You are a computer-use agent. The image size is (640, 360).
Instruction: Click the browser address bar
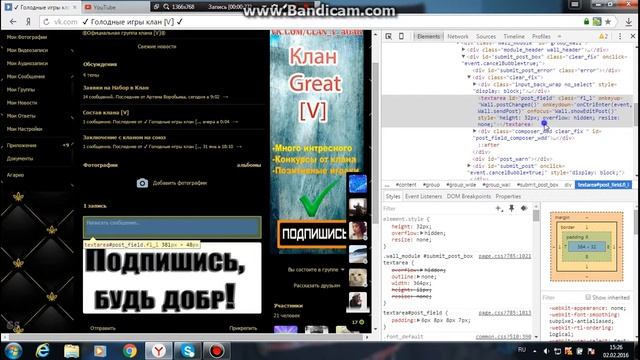pos(310,22)
